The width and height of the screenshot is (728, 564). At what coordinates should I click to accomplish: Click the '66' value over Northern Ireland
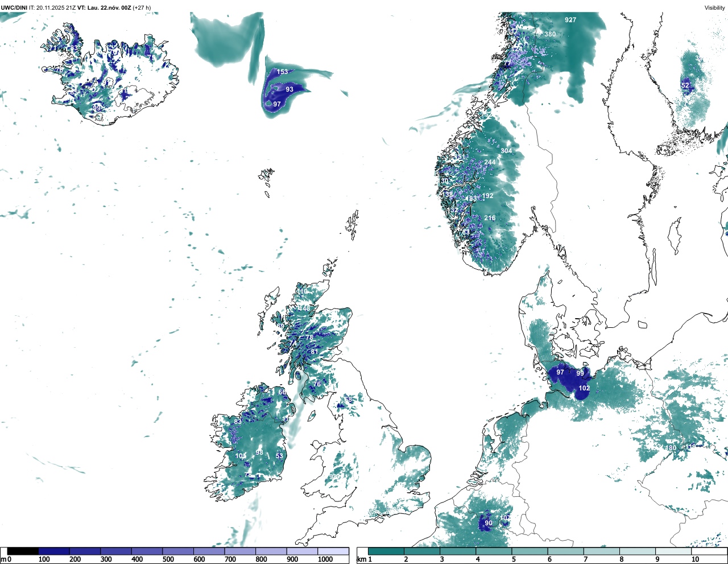click(x=282, y=392)
